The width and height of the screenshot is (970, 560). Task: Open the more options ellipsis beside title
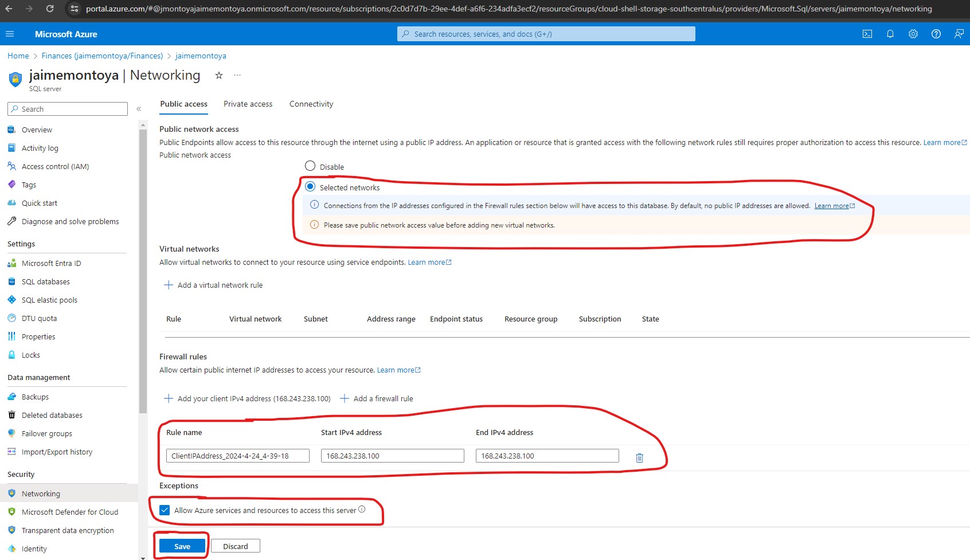click(237, 75)
